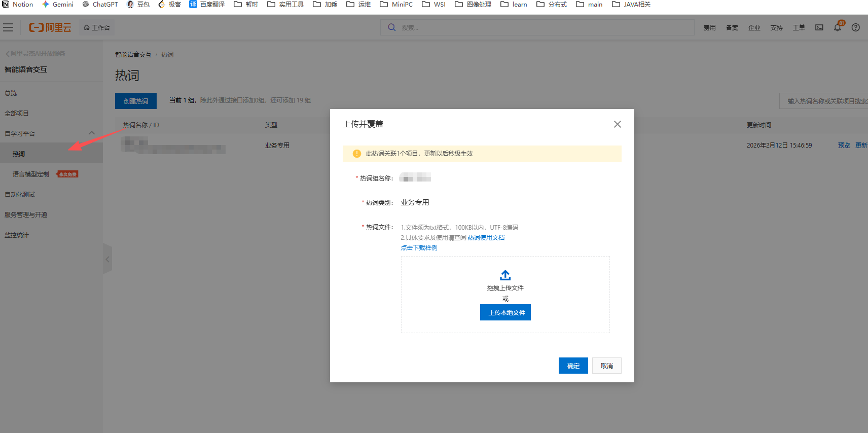Open the Gemini bookmark
The image size is (868, 433).
58,5
